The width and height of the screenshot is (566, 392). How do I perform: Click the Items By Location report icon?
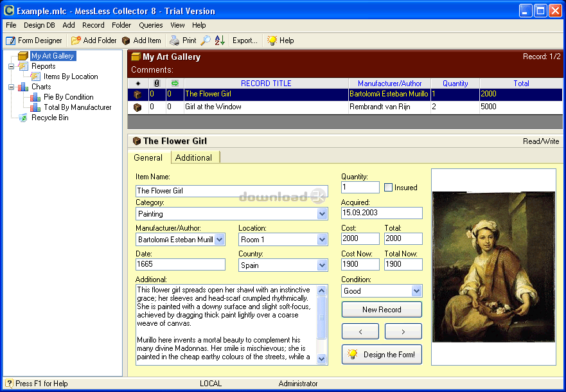click(35, 76)
